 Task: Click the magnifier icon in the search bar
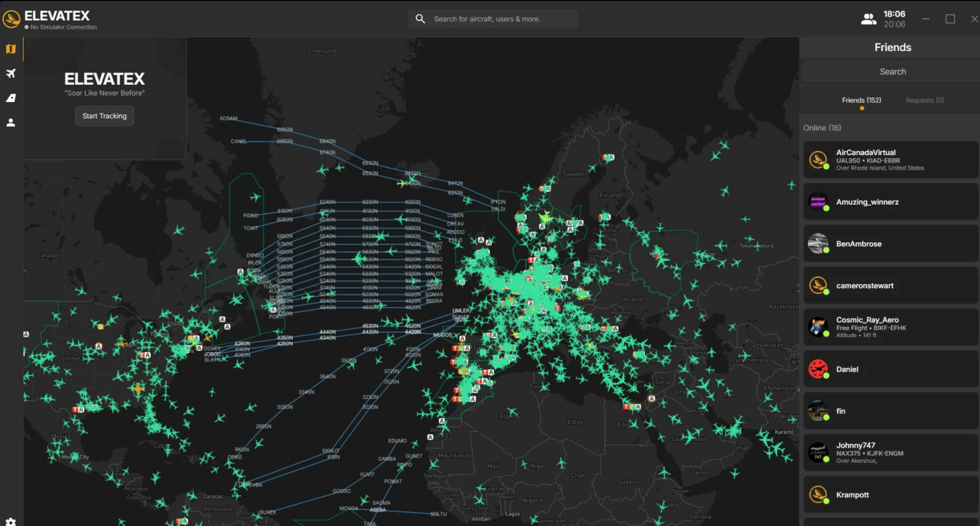(x=420, y=18)
